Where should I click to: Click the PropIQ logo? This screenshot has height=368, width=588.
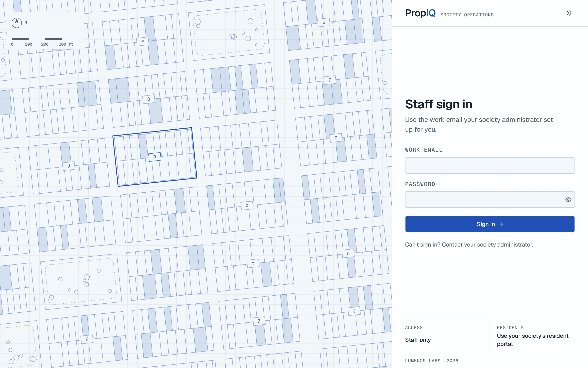420,13
